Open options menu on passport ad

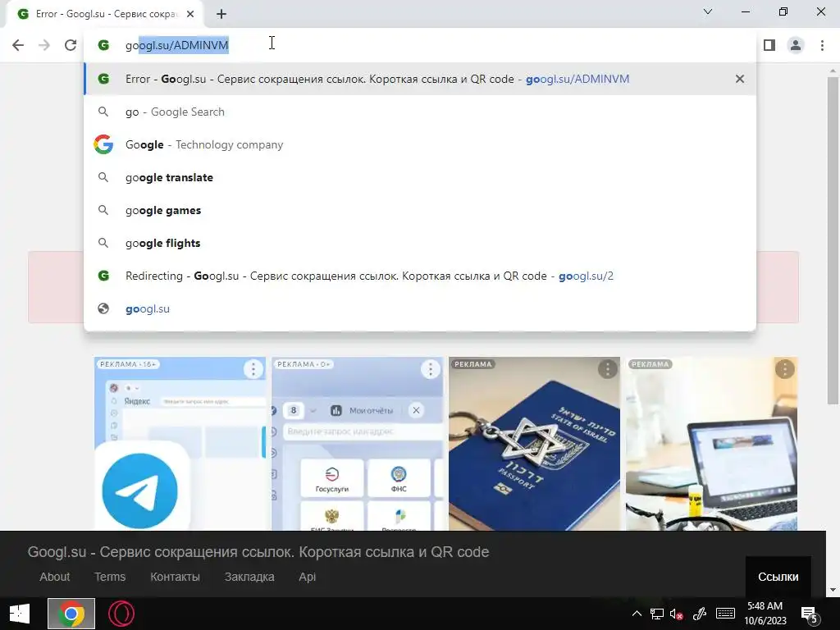[x=608, y=369]
